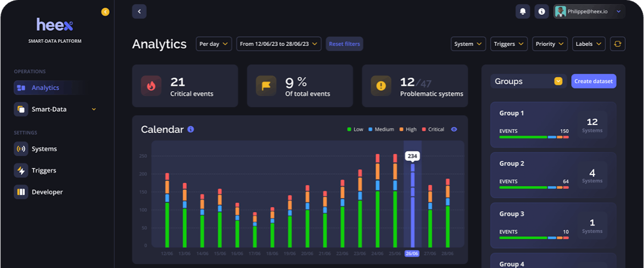Image resolution: width=644 pixels, height=268 pixels.
Task: Click the back arrow button
Action: coord(139,12)
